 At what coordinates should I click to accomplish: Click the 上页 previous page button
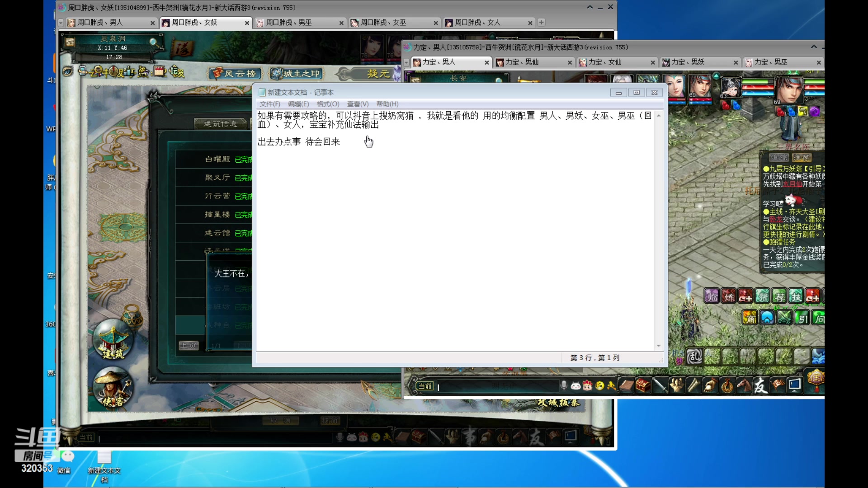(x=189, y=346)
